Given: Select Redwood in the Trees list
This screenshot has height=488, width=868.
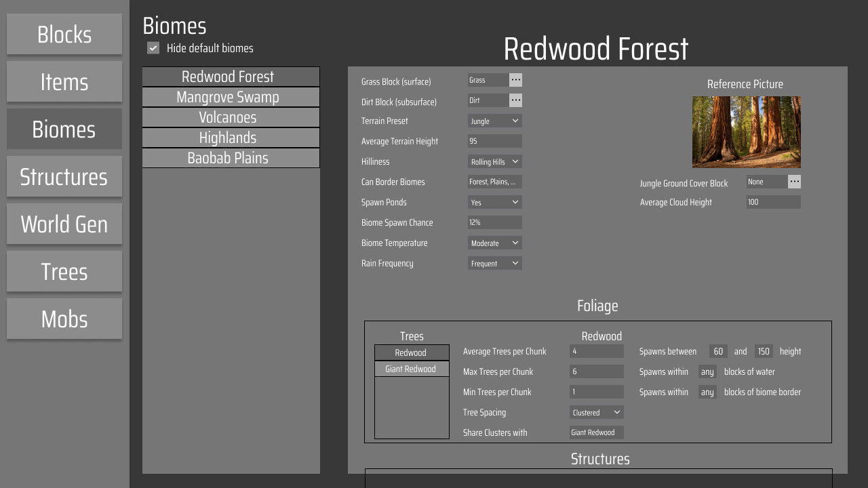Looking at the screenshot, I should (x=412, y=352).
